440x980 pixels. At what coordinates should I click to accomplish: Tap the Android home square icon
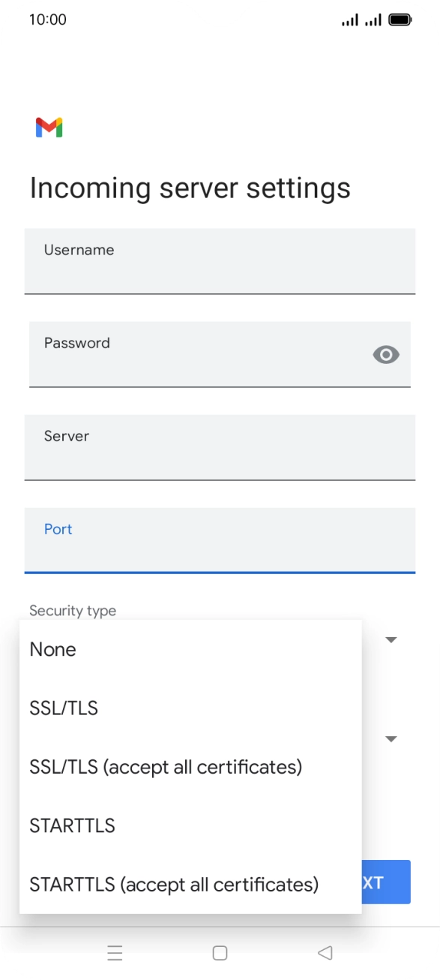(220, 953)
